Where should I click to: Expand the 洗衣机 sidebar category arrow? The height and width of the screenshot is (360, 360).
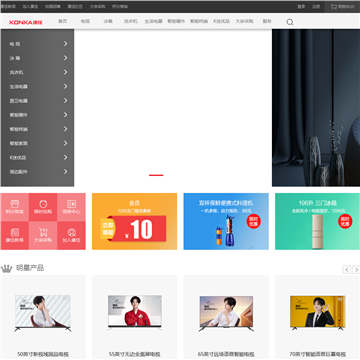pyautogui.click(x=66, y=72)
